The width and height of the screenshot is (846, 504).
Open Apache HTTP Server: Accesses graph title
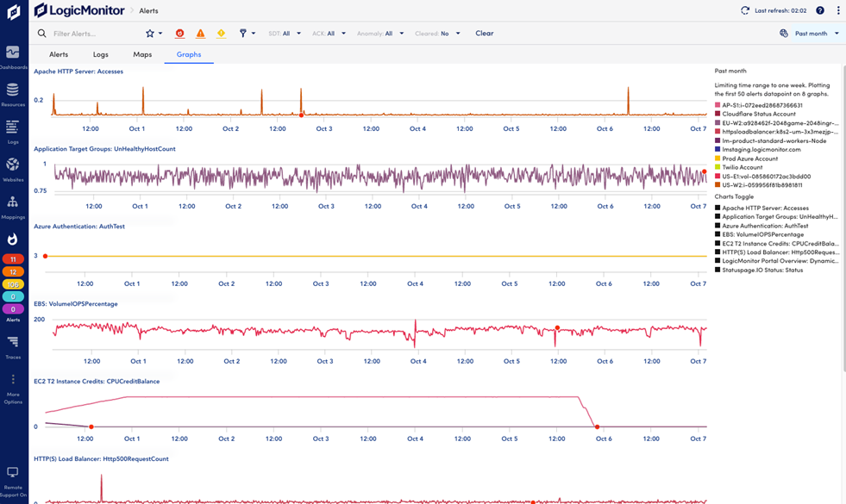click(78, 72)
